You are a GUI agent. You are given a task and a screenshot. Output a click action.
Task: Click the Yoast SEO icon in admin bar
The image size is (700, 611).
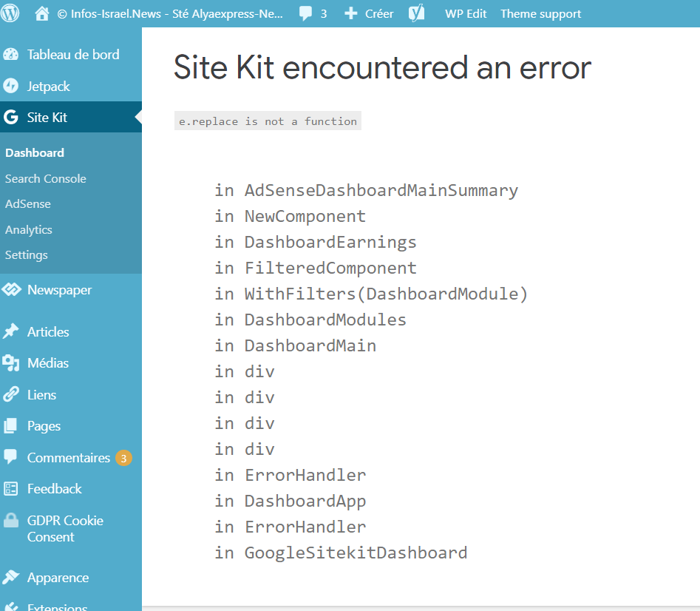pyautogui.click(x=416, y=13)
